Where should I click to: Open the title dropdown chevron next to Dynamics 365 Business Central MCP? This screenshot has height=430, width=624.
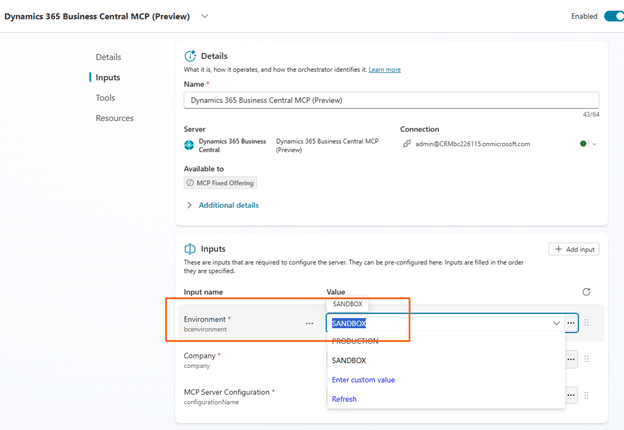coord(205,17)
